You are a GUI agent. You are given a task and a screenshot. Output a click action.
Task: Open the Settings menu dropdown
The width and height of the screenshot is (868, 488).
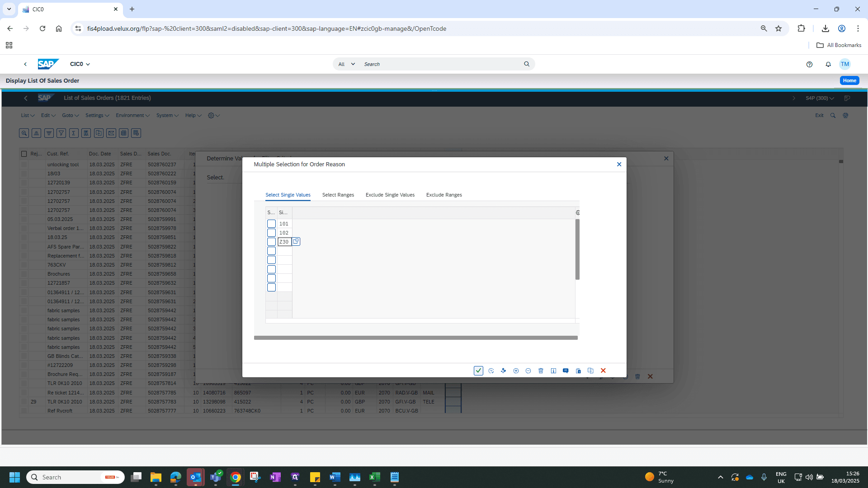coord(97,115)
